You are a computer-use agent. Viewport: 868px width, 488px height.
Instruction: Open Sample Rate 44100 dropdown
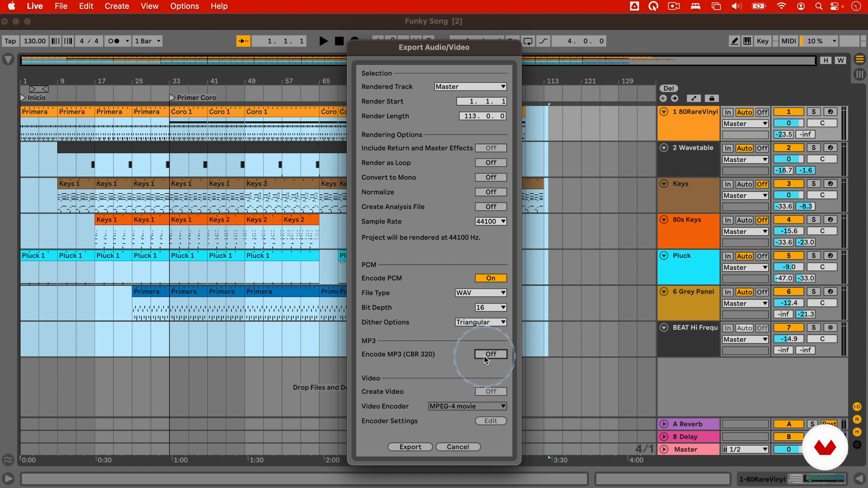point(491,221)
